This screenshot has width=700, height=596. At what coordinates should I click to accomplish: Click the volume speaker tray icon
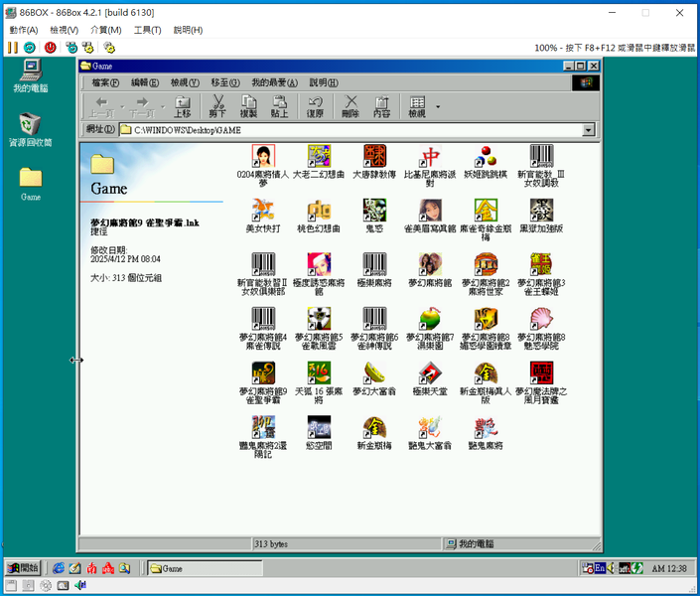(611, 568)
